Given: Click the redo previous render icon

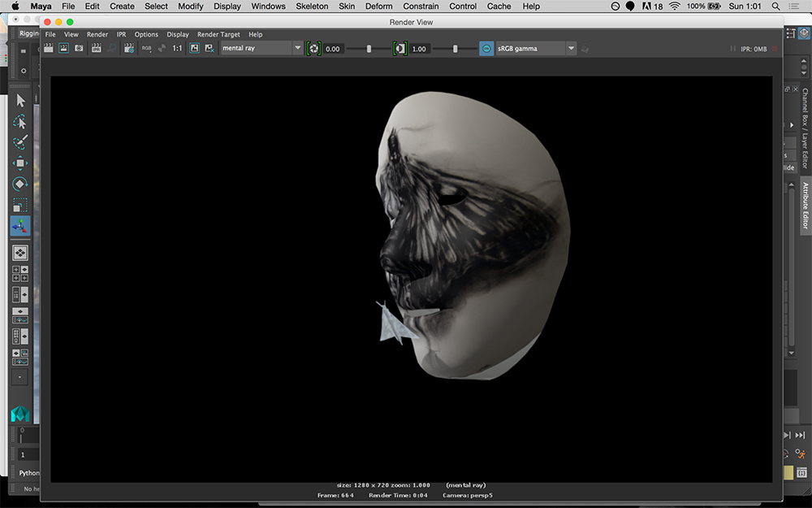Looking at the screenshot, I should (49, 49).
